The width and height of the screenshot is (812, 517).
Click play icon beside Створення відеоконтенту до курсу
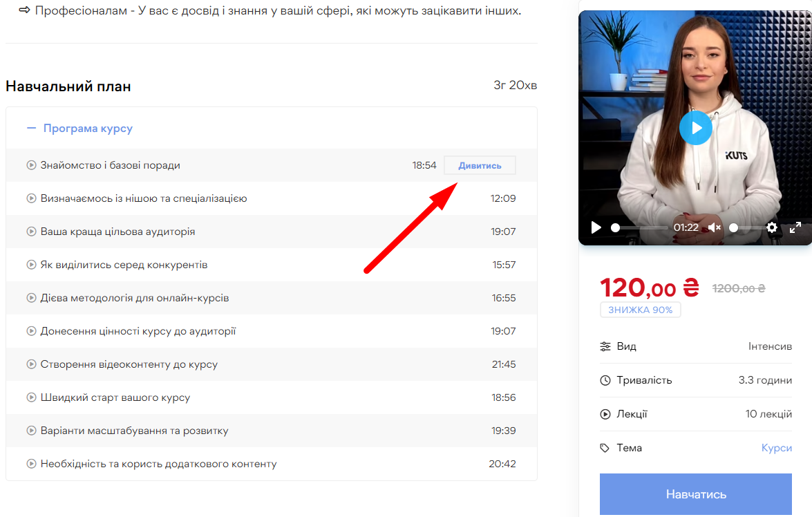click(31, 364)
